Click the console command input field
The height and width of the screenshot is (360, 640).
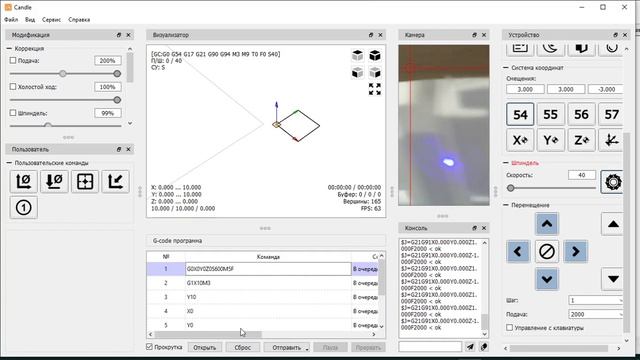coord(430,347)
